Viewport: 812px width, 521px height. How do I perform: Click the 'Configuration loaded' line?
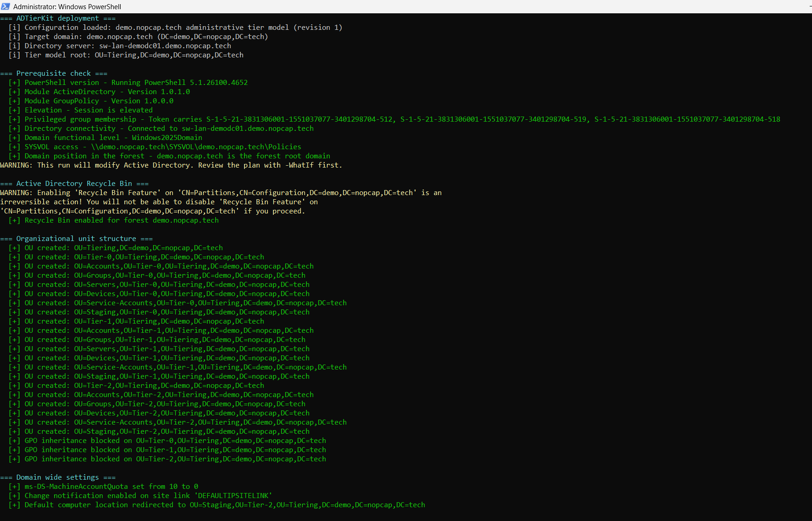click(x=175, y=28)
